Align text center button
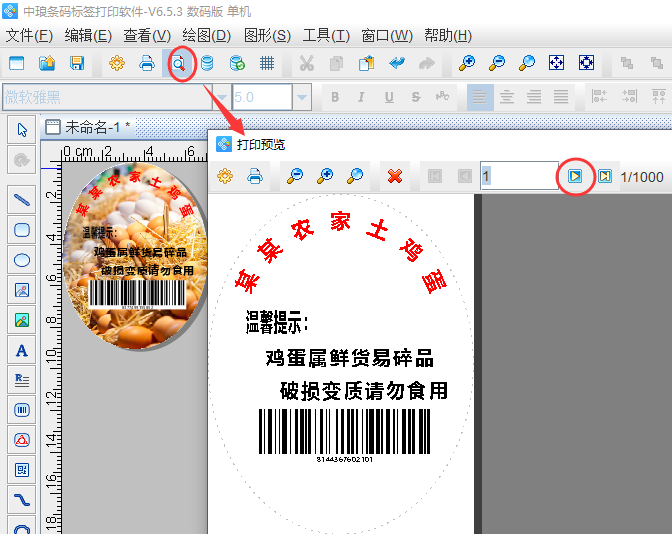Image resolution: width=672 pixels, height=534 pixels. (x=507, y=97)
